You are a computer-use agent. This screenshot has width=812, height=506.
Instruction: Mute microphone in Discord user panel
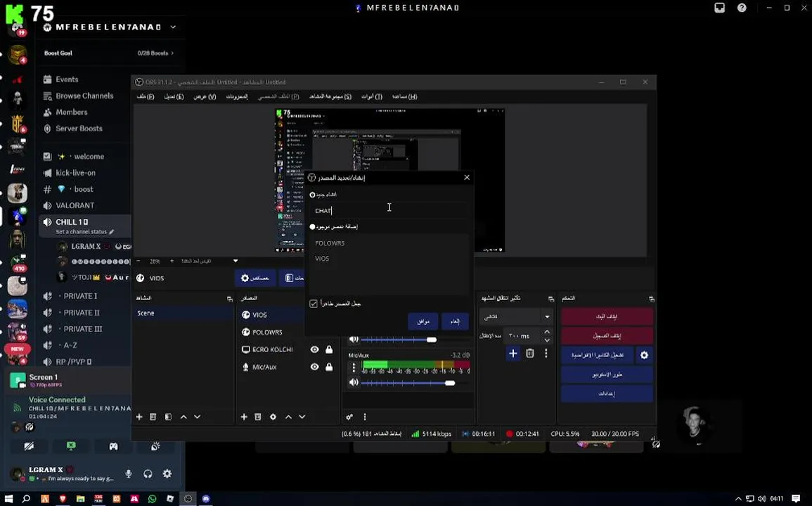(x=129, y=474)
